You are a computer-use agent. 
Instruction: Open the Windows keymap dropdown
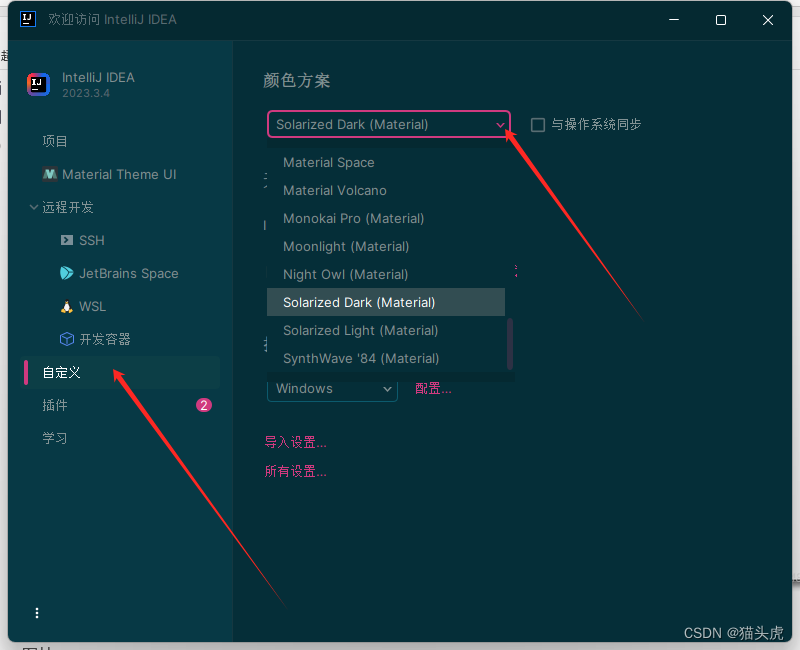point(332,389)
